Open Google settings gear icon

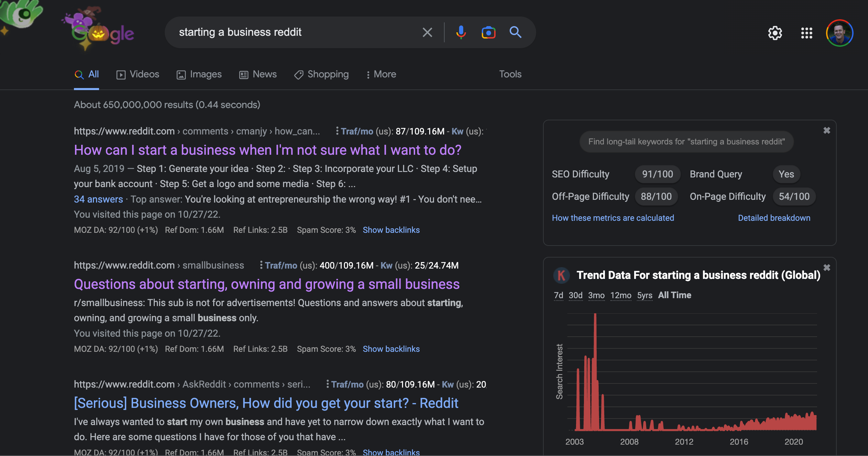(775, 33)
